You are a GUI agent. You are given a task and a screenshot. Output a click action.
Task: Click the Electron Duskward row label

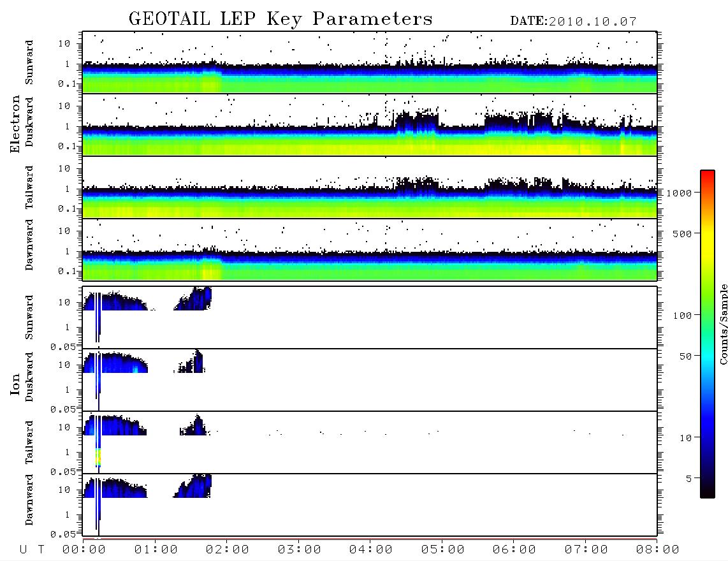point(29,122)
